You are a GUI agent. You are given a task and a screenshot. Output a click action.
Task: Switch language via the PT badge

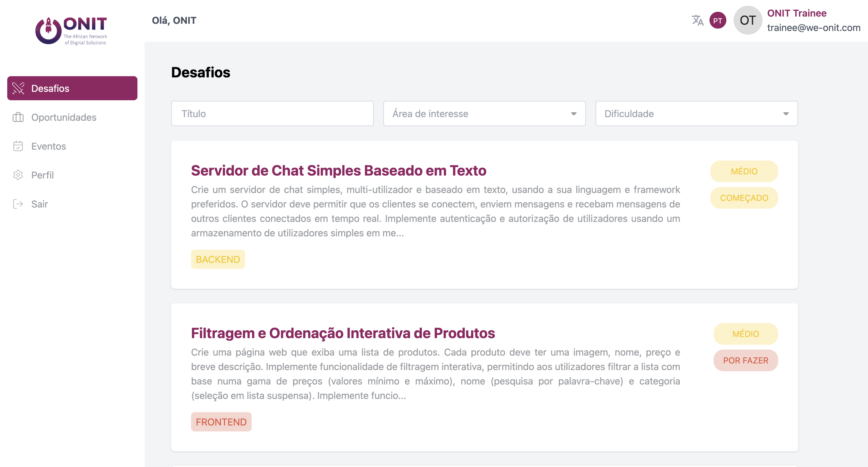(717, 20)
